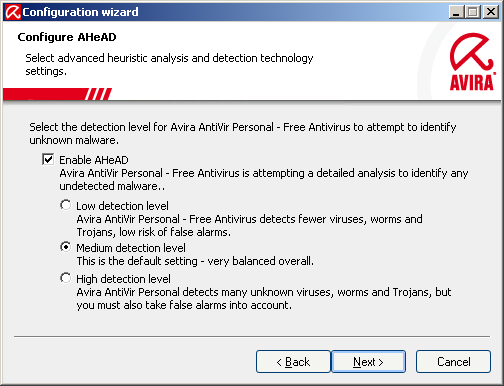The width and height of the screenshot is (504, 386).
Task: Choose the Medium detection level radio button
Action: pyautogui.click(x=66, y=247)
